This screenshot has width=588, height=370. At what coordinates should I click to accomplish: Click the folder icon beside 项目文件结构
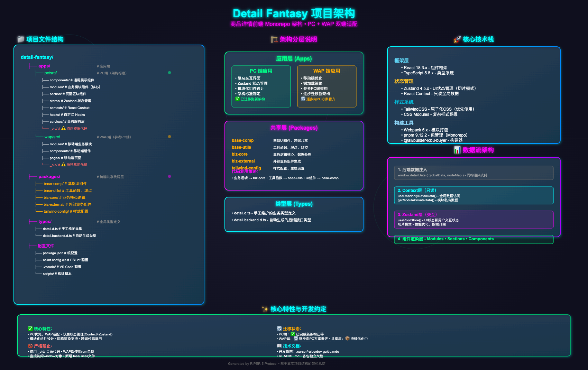pyautogui.click(x=21, y=39)
